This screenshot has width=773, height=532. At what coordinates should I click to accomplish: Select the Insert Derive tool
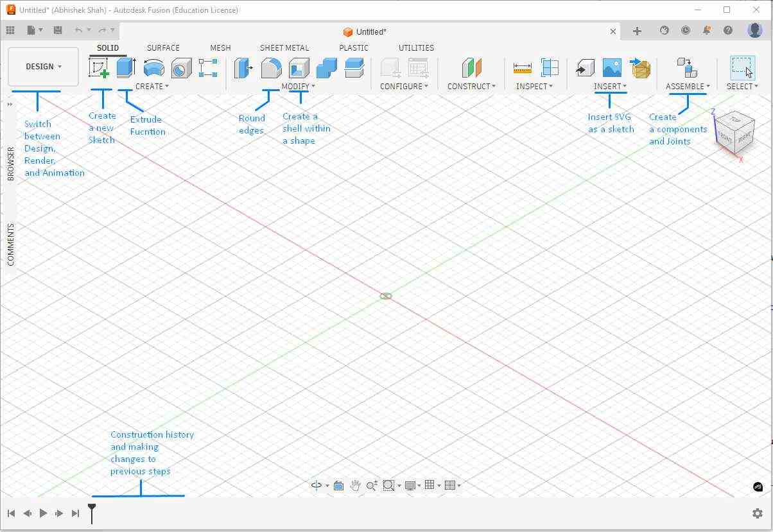pos(585,67)
